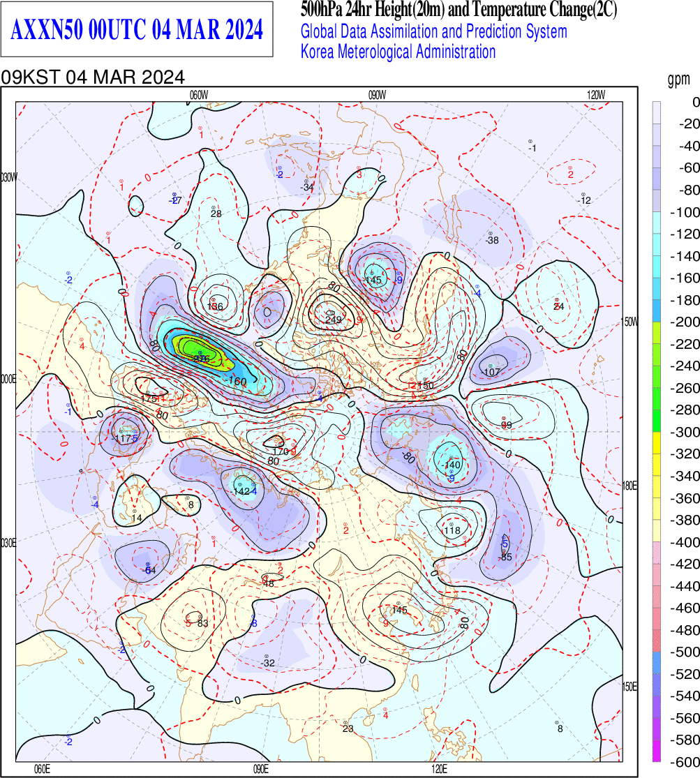Pick the yellow legend swatch between -300 and -320
Viewport: 700px width, 778px height.
656,442
